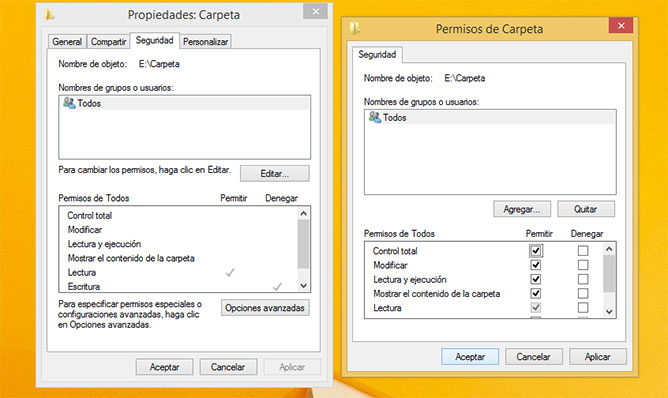Image resolution: width=668 pixels, height=398 pixels.
Task: Click Modificar label in Permisos dialog
Action: (x=390, y=265)
